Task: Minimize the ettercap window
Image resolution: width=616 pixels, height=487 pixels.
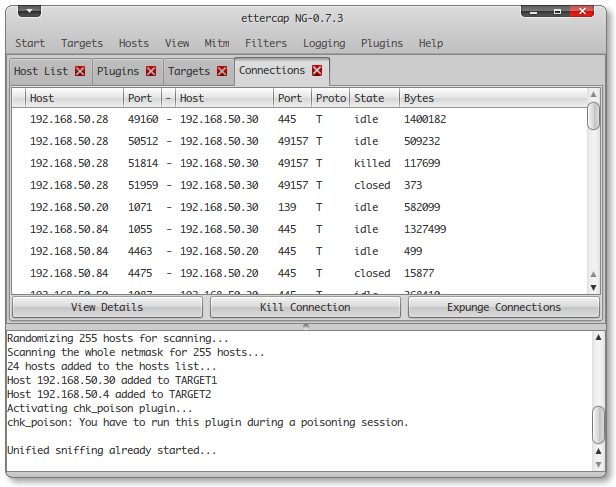Action: (x=533, y=12)
